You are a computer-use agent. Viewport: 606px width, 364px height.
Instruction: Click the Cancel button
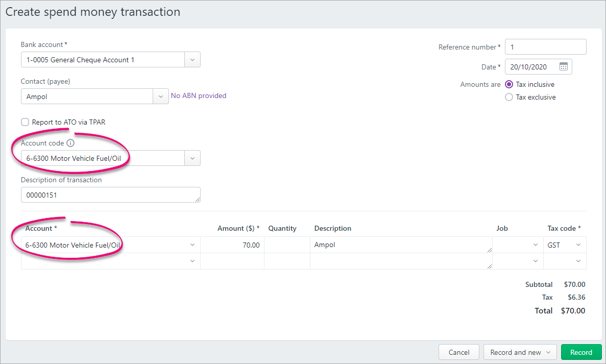[458, 352]
